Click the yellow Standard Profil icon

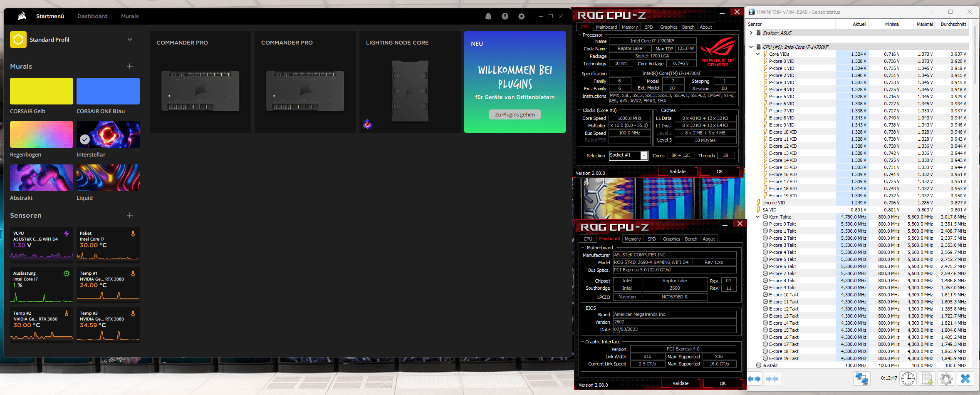pos(18,40)
